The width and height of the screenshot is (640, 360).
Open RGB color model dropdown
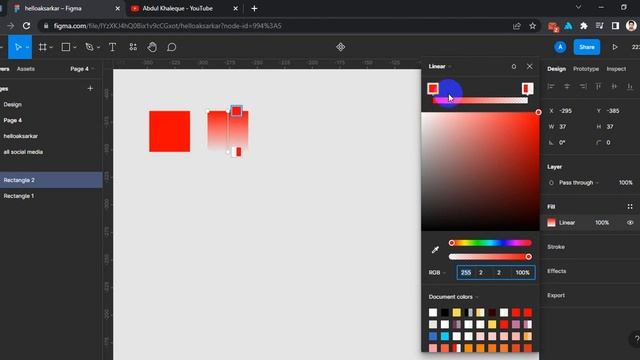coord(437,273)
